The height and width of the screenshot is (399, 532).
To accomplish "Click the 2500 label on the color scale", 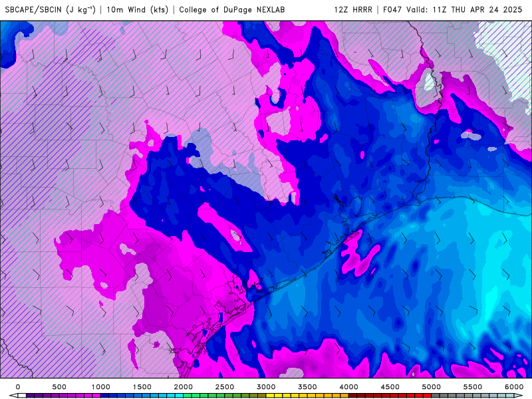I will (x=225, y=387).
